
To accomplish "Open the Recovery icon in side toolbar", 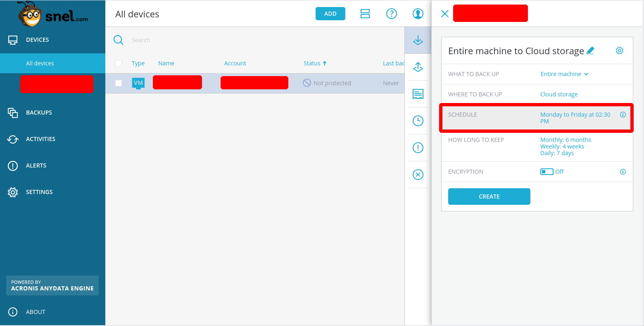I will click(418, 67).
